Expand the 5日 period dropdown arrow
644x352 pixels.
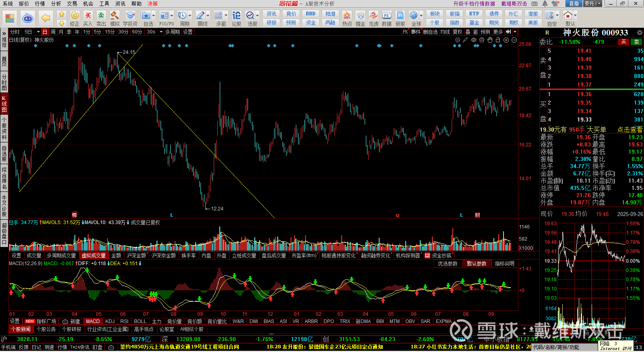click(x=38, y=32)
